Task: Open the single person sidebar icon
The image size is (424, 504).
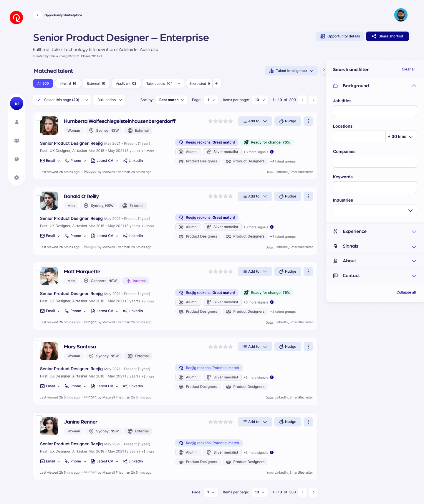Action: click(x=16, y=122)
